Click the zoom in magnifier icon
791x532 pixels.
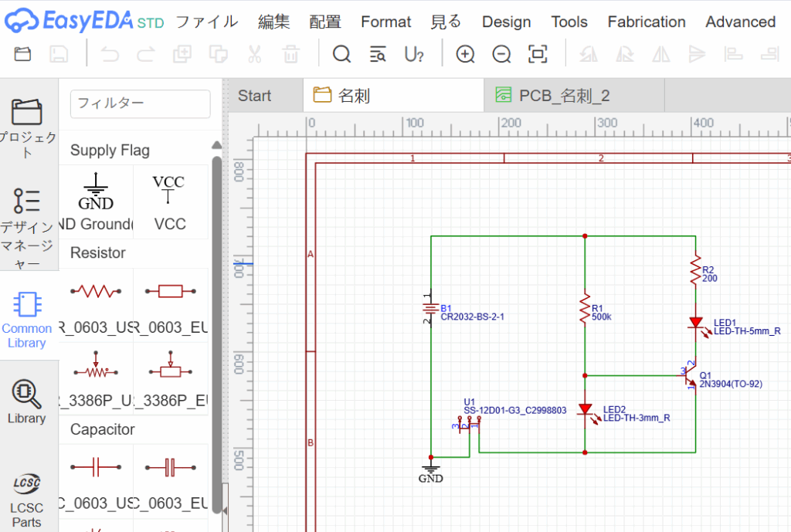coord(465,54)
